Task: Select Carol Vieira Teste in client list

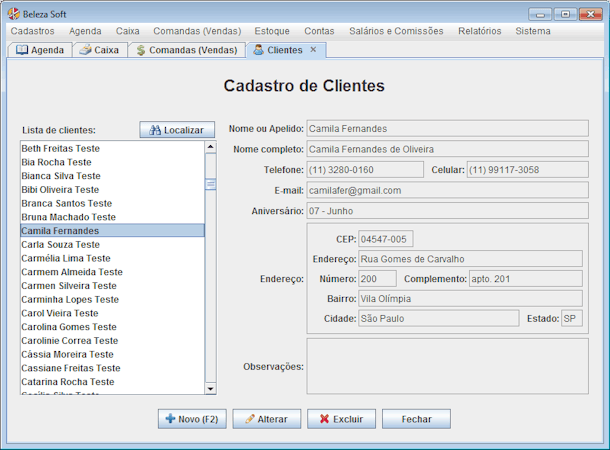Action: (x=112, y=313)
